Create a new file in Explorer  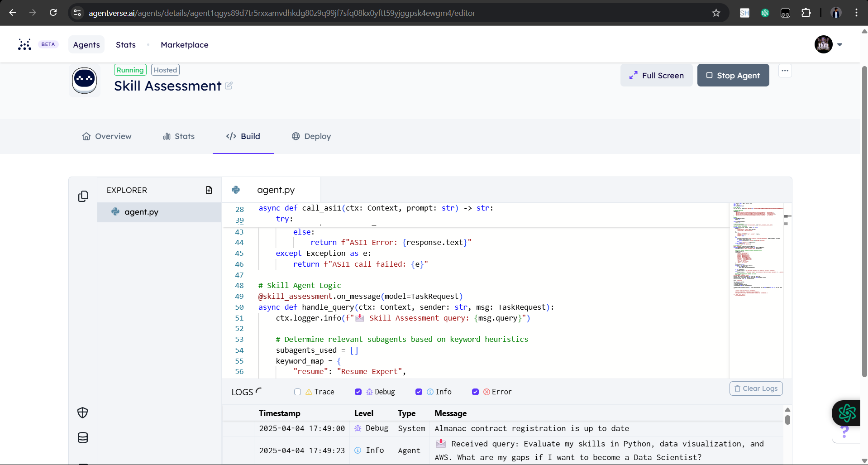(x=209, y=190)
